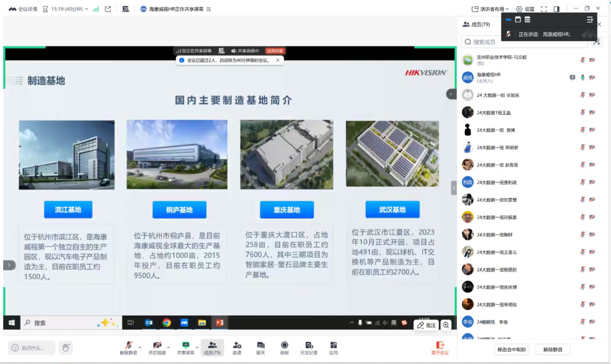Viewport: 611px width, 364px height.
Task: Open 元宝纪要 meeting notes
Action: [x=309, y=348]
